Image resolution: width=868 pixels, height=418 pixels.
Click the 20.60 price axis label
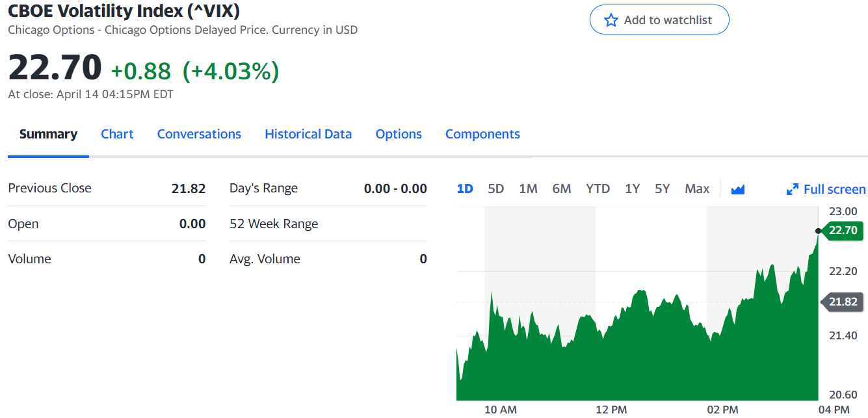[843, 395]
